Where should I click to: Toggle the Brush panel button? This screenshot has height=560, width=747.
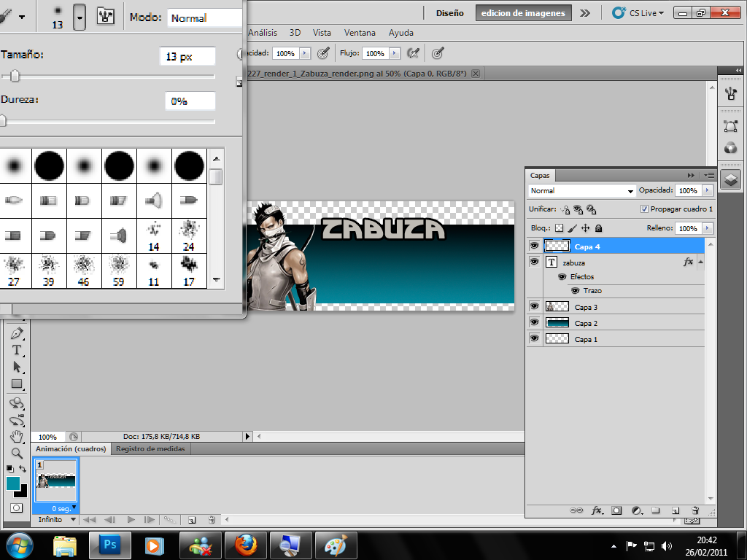(x=105, y=16)
